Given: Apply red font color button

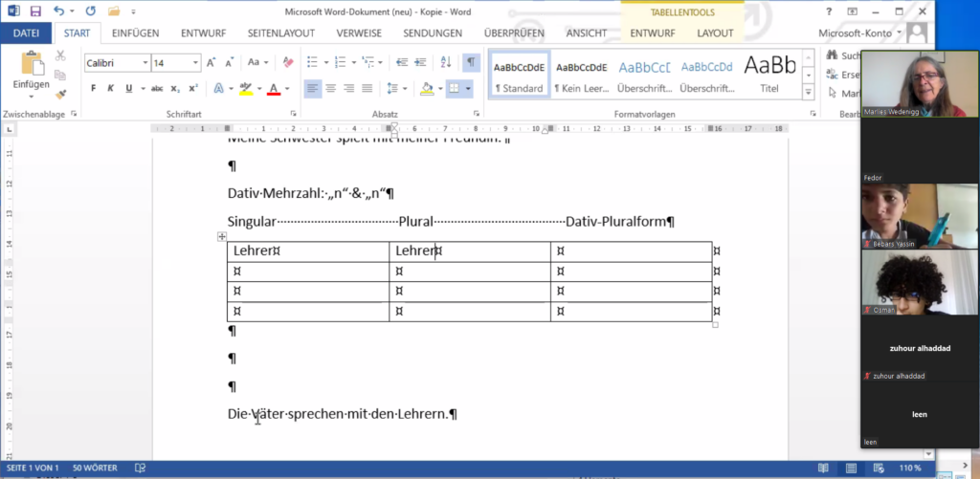Looking at the screenshot, I should (273, 89).
